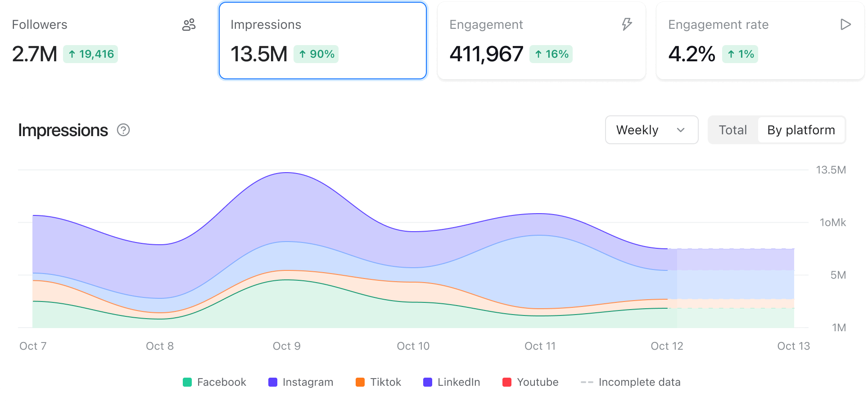Click the up arrow in Engagement rate 1% badge

click(x=731, y=54)
